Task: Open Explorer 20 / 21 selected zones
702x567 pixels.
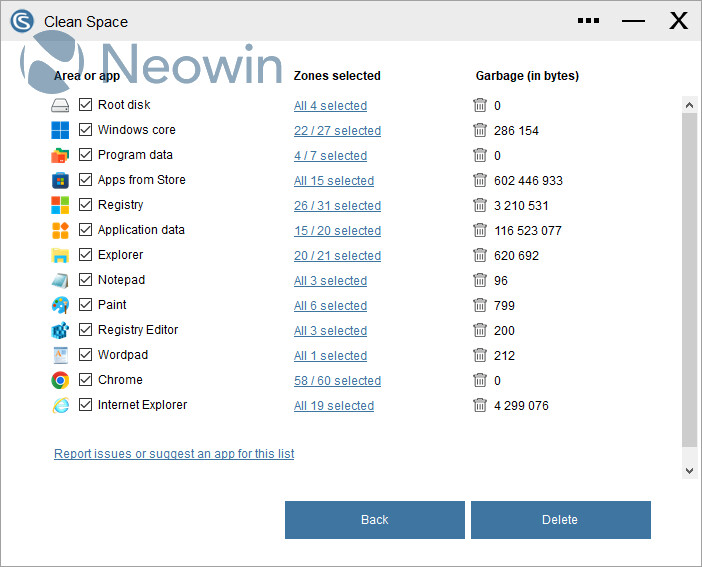Action: [337, 256]
